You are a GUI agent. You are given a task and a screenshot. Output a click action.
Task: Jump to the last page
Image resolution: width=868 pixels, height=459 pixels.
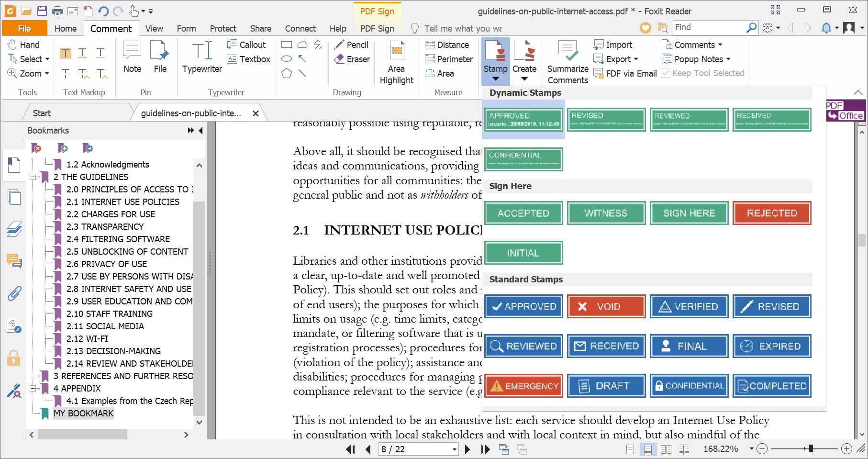click(x=485, y=449)
